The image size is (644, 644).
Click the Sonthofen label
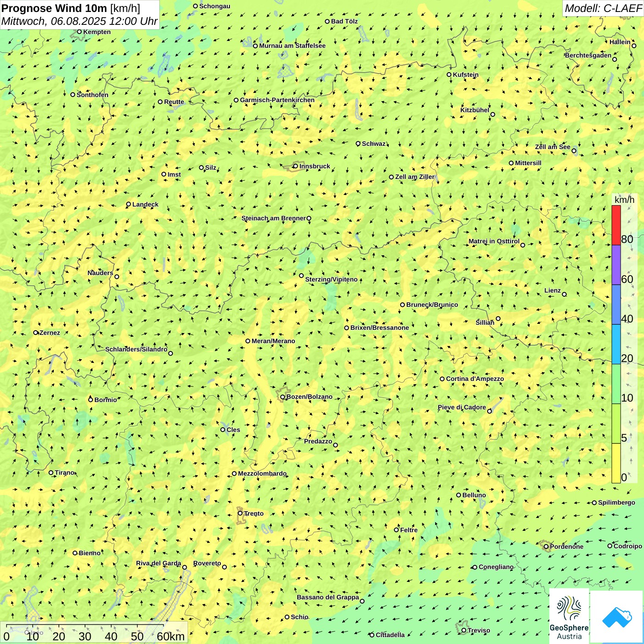coord(92,95)
